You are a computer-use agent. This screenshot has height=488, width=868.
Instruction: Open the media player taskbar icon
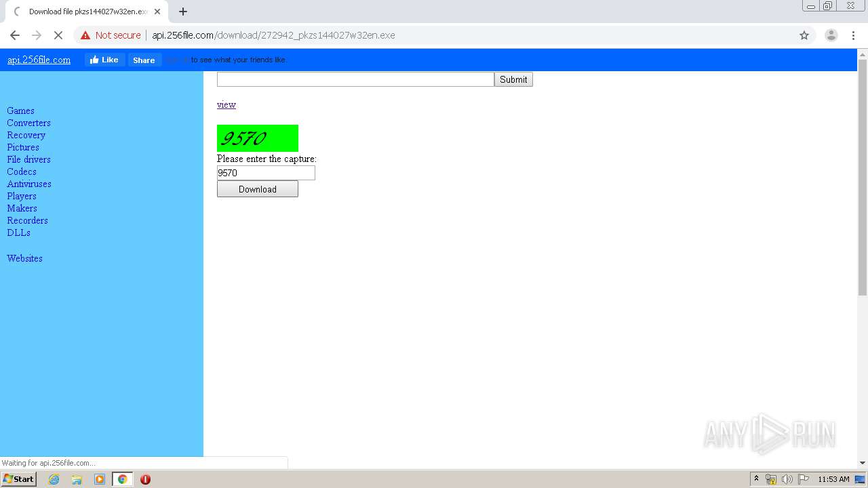coord(100,479)
